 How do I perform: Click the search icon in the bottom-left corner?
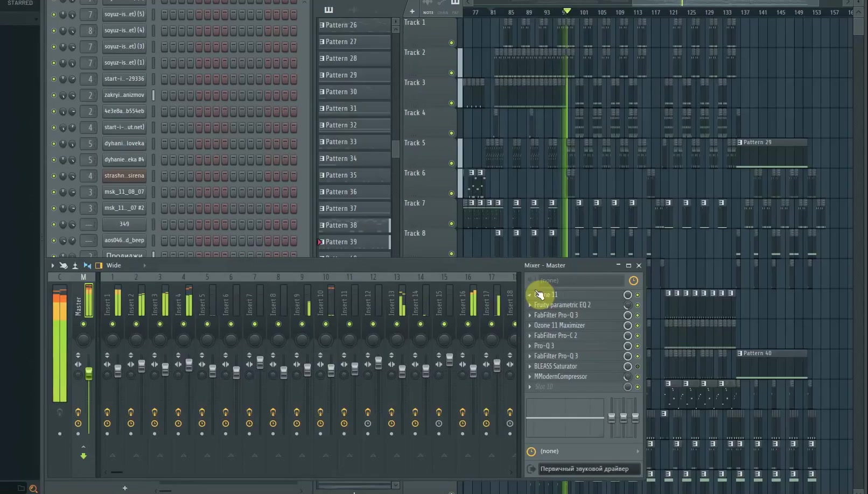click(33, 489)
